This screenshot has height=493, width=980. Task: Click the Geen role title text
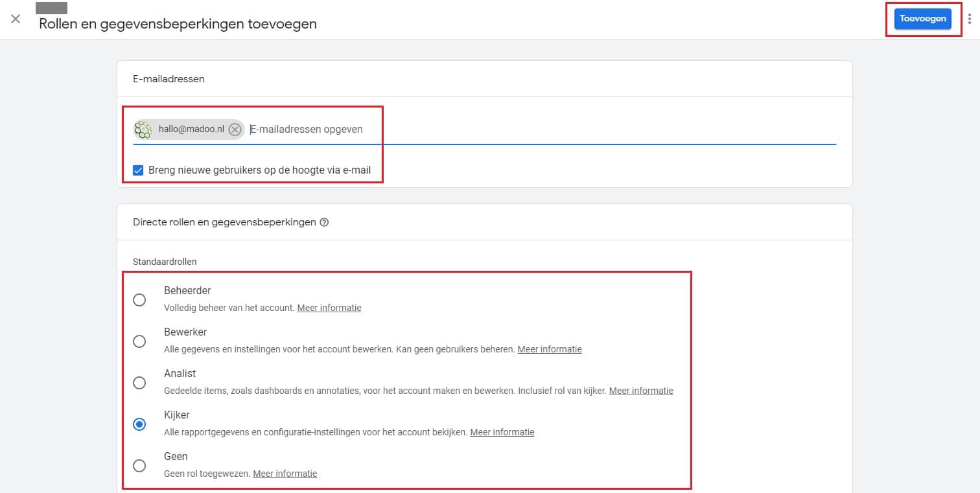click(176, 457)
